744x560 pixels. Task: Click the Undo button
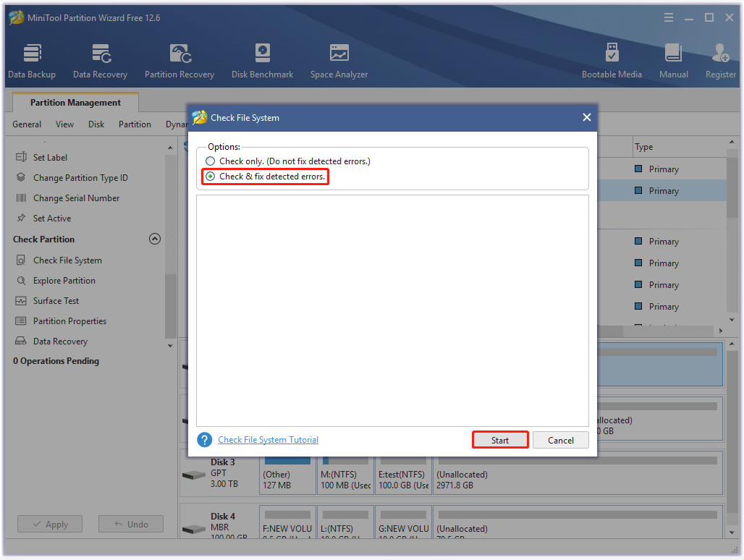click(131, 524)
